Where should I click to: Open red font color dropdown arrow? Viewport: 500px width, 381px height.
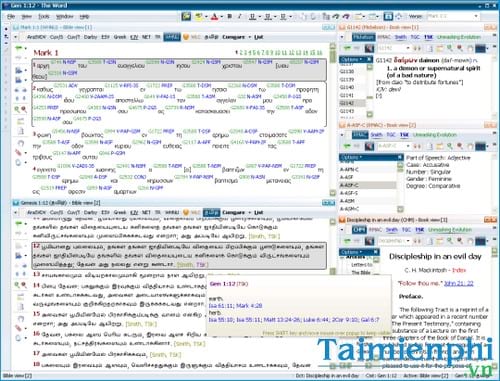pos(221,16)
